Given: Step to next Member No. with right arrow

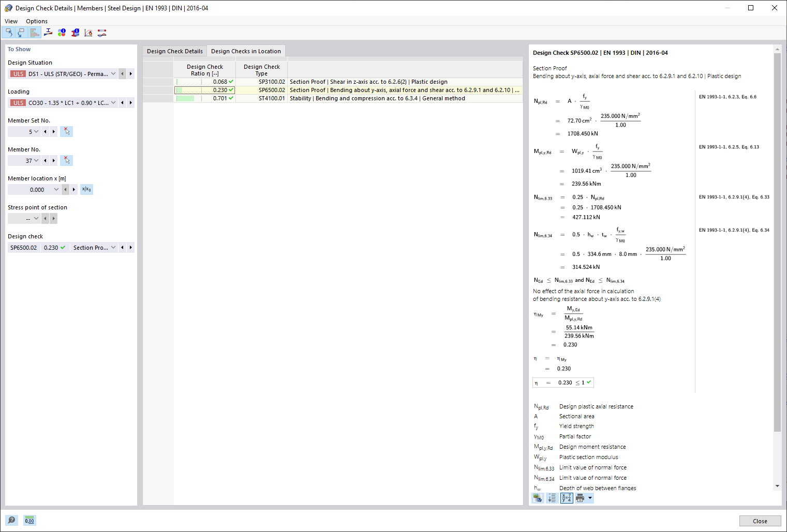Looking at the screenshot, I should point(54,161).
